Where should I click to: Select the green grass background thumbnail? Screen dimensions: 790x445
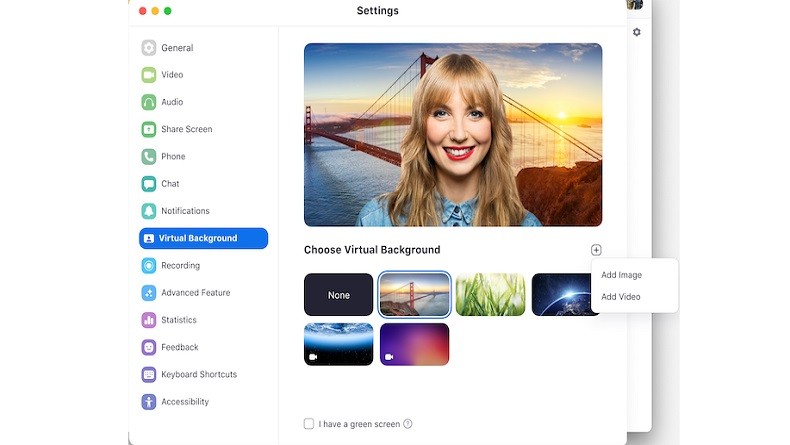490,295
